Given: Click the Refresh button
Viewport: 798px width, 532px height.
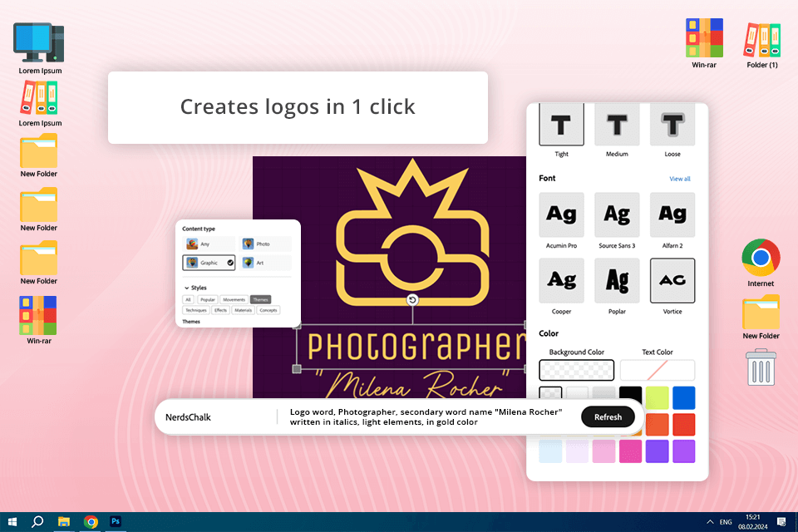Looking at the screenshot, I should pyautogui.click(x=608, y=417).
